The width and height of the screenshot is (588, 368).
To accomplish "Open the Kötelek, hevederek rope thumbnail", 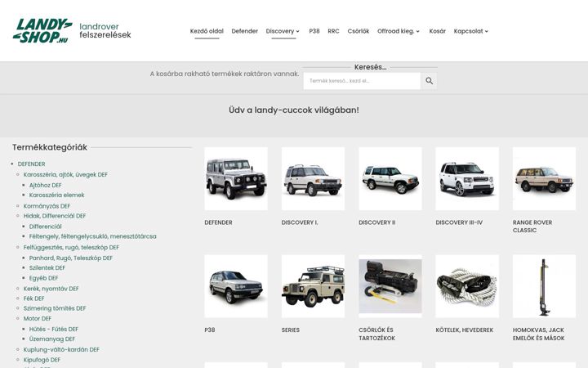I will point(467,286).
